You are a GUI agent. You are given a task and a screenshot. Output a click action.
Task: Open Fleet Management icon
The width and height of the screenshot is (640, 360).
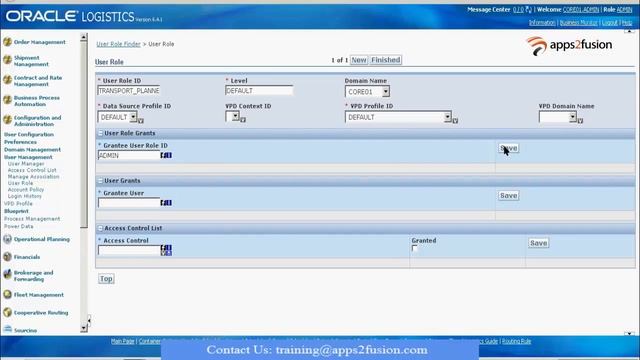point(7,294)
